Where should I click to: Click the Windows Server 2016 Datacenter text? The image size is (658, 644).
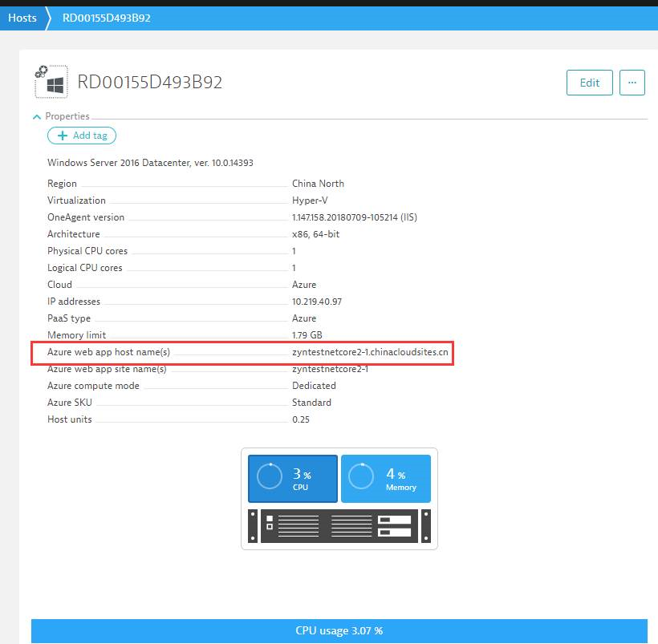click(150, 163)
